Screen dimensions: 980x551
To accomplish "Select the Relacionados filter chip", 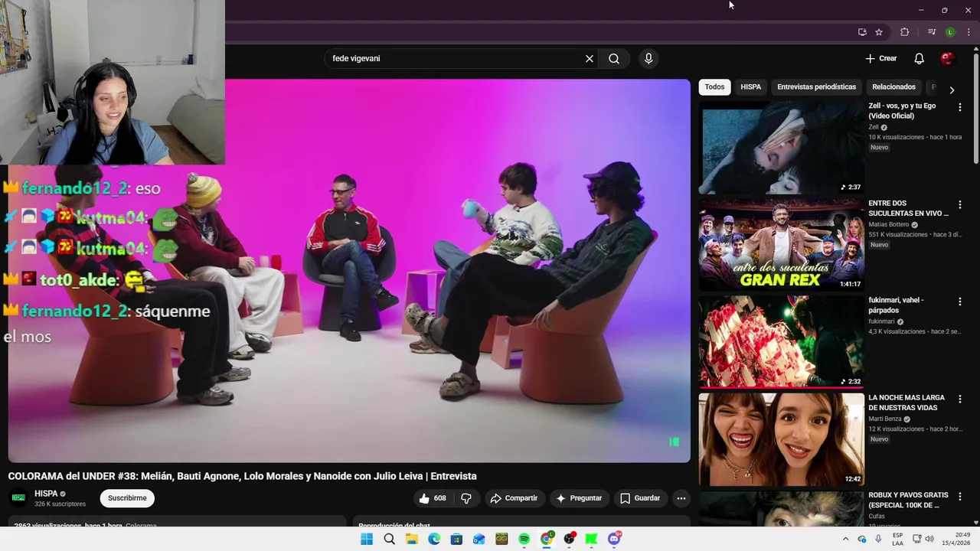I will click(x=893, y=87).
